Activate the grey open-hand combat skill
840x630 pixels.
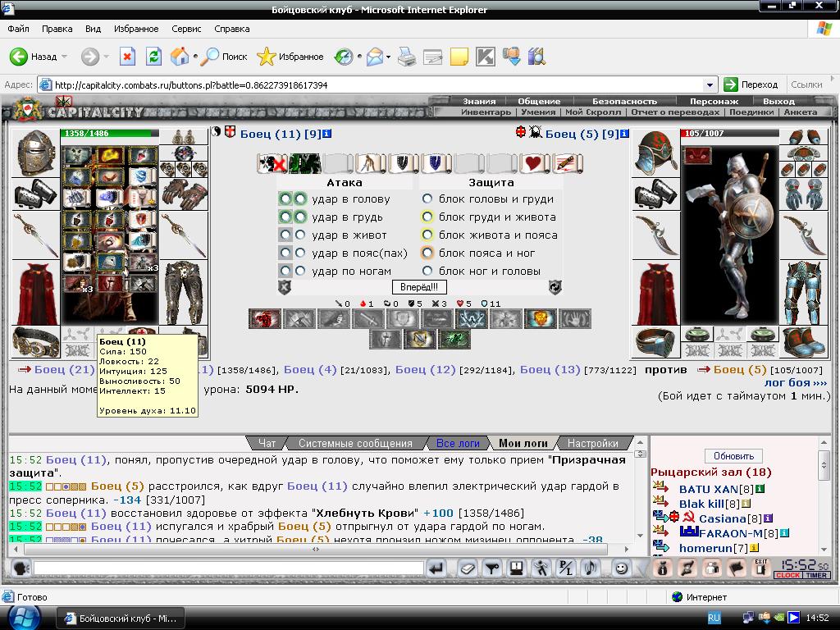(574, 319)
